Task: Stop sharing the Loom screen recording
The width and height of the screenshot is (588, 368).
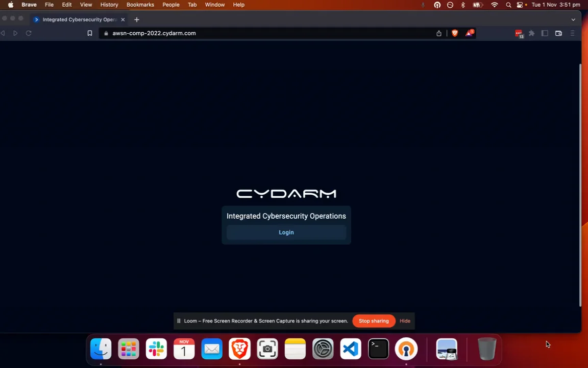Action: click(374, 321)
